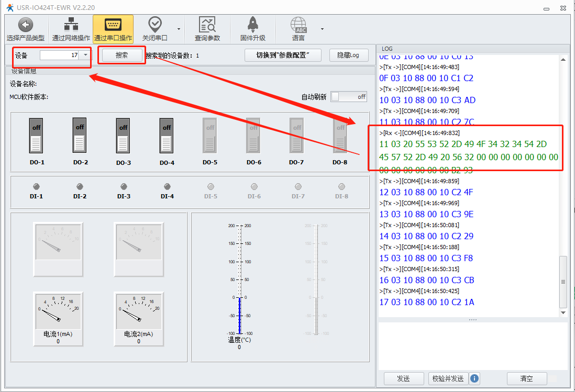575x392 pixels.
Task: Launch the firmware upgrade rocket icon
Action: 252,25
